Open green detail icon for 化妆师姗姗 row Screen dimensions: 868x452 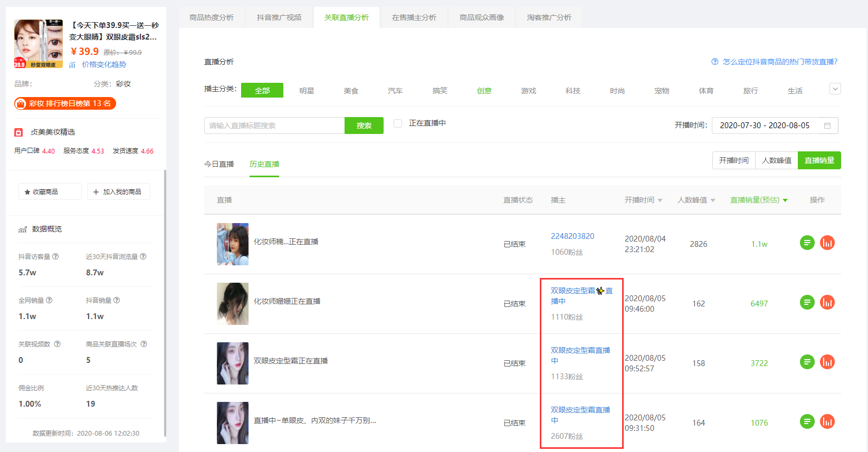point(807,302)
